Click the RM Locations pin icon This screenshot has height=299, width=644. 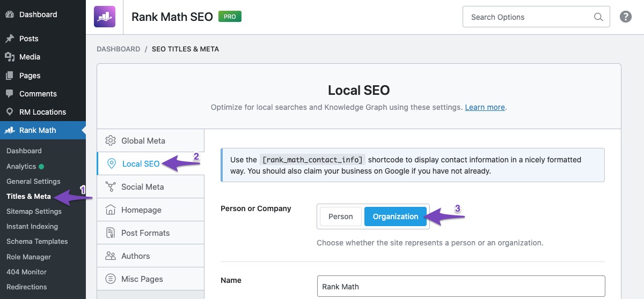[10, 112]
